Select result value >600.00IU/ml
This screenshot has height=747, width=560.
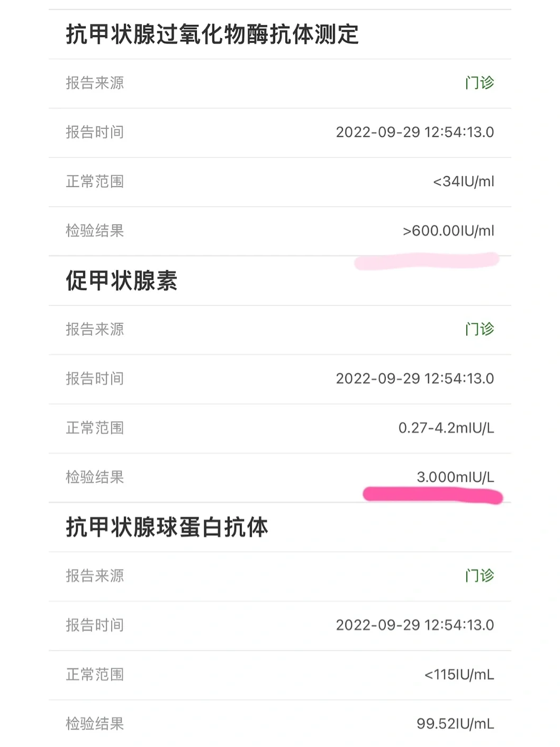coord(448,231)
